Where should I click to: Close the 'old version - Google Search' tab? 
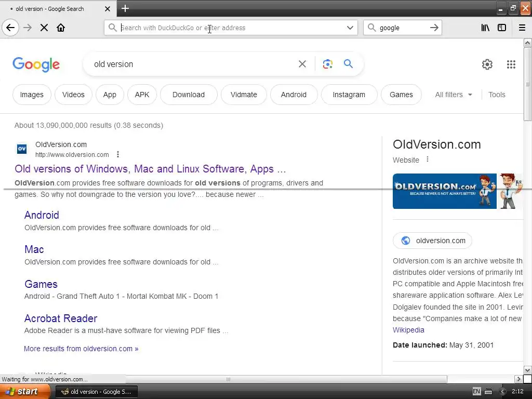click(107, 9)
